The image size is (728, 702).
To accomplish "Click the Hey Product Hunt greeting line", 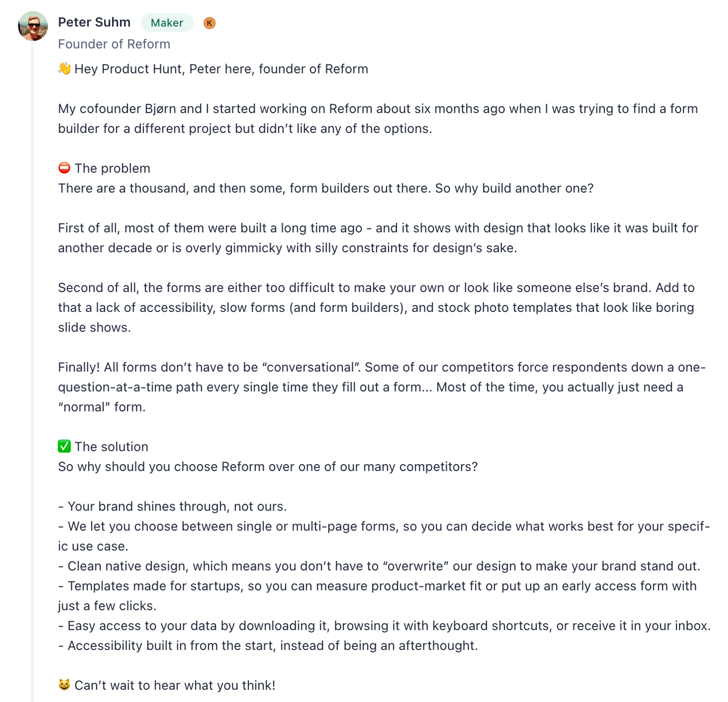I will point(221,69).
